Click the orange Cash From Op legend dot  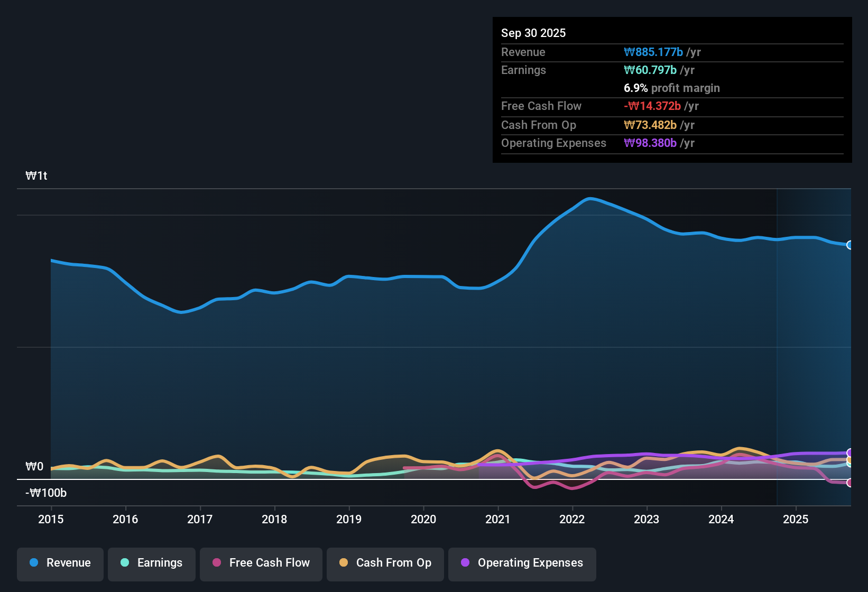[x=344, y=563]
